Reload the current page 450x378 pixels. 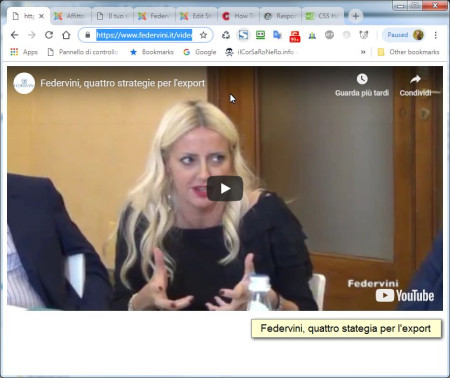(x=49, y=35)
